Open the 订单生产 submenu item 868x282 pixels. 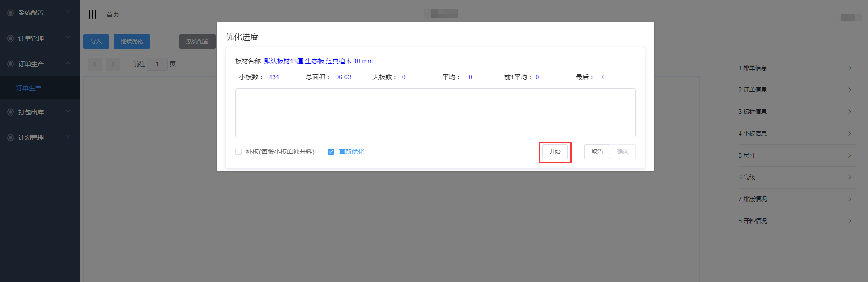pyautogui.click(x=29, y=88)
